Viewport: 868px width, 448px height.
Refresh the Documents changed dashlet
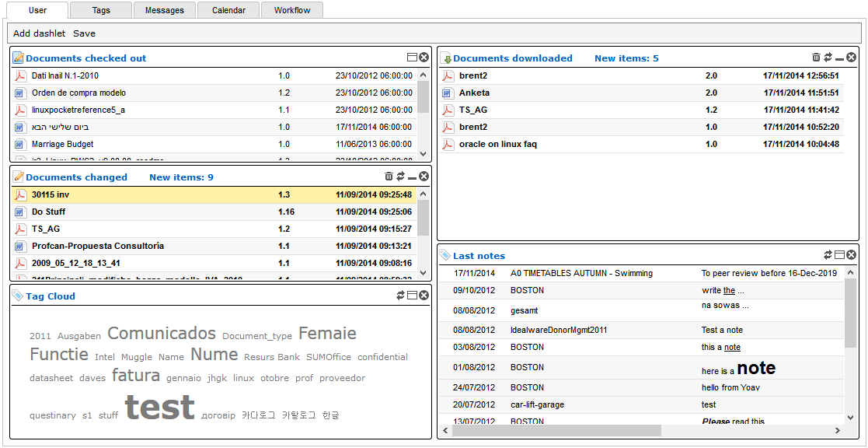pos(400,177)
